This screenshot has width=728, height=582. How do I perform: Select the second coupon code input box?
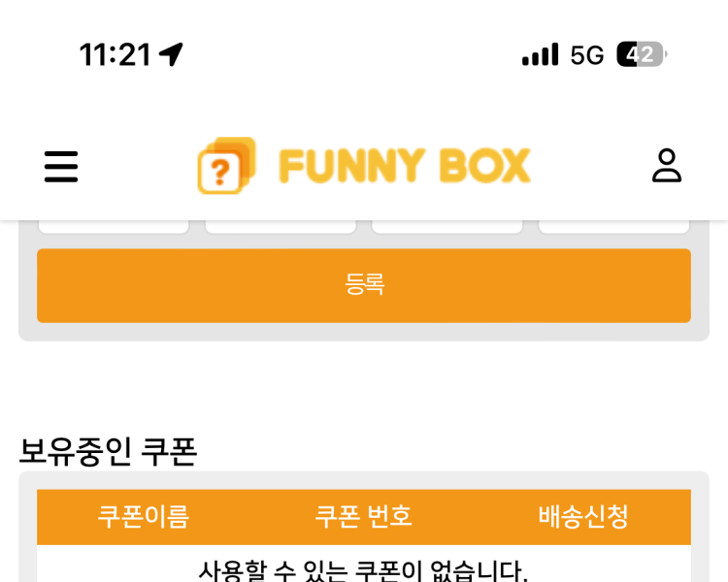pos(281,226)
